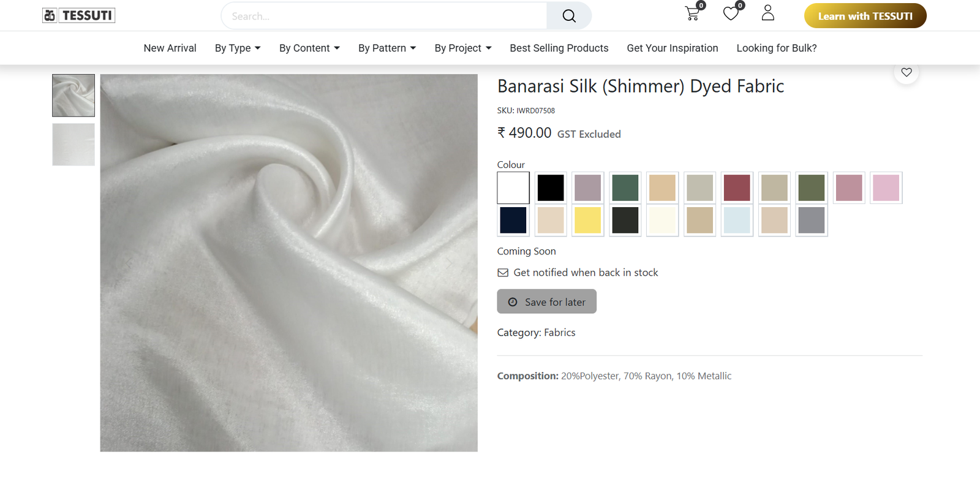
Task: Click the TESSUTI logo
Action: (79, 15)
